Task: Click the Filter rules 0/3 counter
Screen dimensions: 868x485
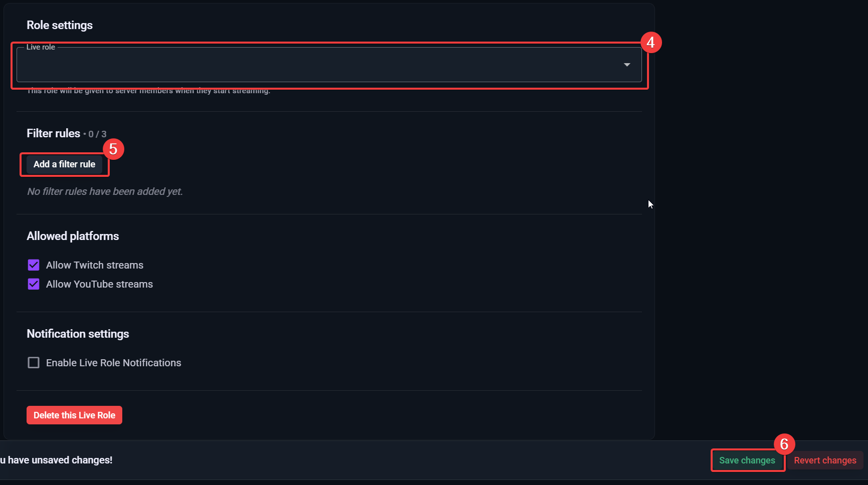Action: [x=97, y=134]
